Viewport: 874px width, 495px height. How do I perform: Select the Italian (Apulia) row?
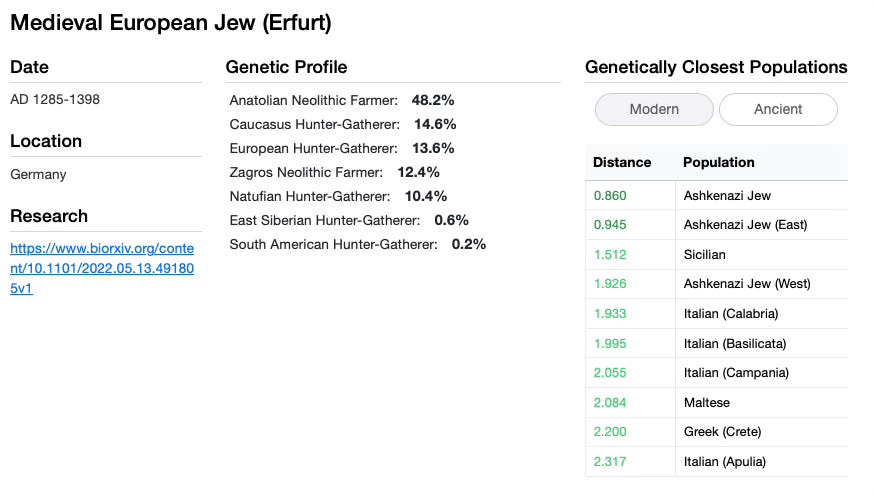click(725, 461)
